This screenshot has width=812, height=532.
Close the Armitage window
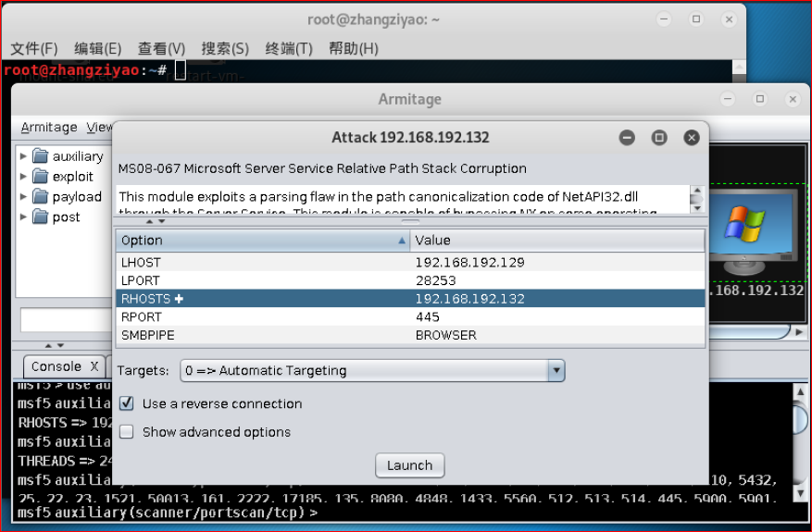tap(793, 99)
